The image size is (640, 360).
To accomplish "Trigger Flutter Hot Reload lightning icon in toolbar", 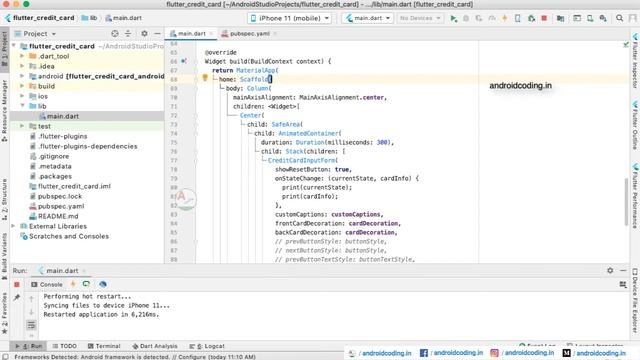I will coord(505,18).
